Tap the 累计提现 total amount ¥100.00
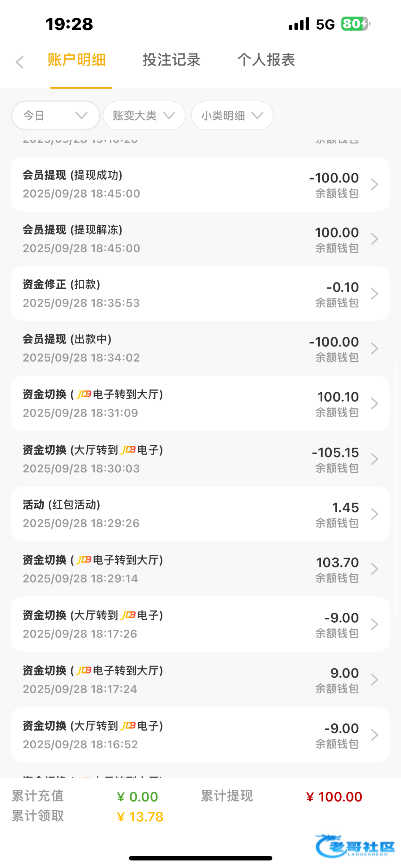The image size is (401, 868). point(334,797)
